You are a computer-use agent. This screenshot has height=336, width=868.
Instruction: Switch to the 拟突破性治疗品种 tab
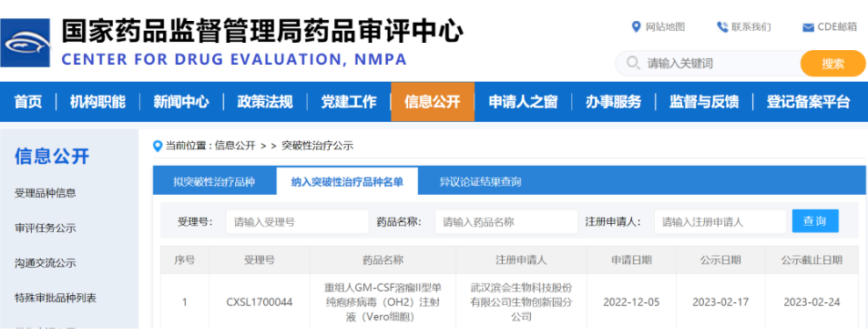coord(214,181)
